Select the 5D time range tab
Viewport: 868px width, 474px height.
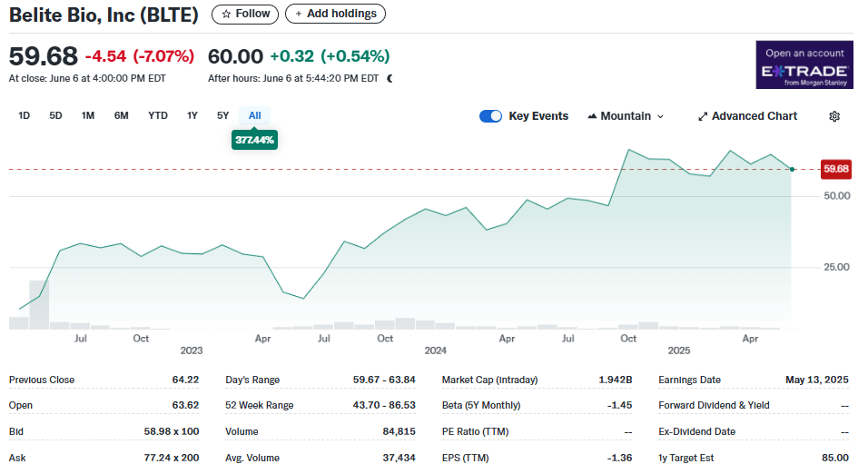pyautogui.click(x=55, y=115)
